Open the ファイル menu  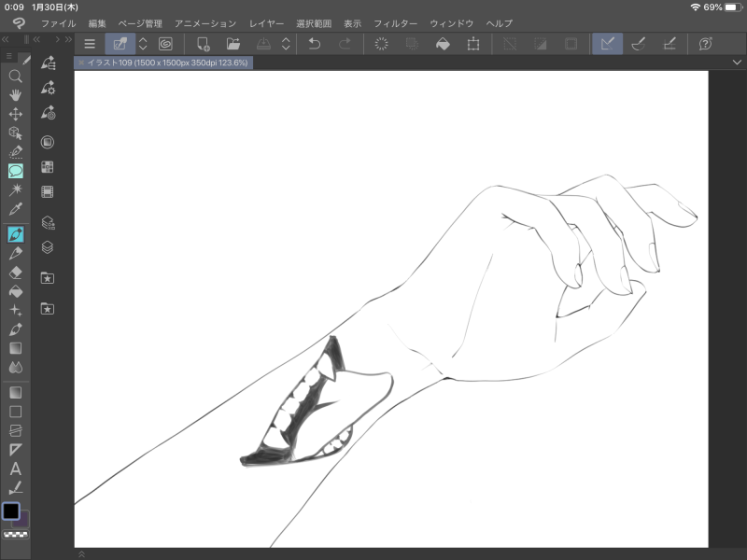[x=58, y=23]
